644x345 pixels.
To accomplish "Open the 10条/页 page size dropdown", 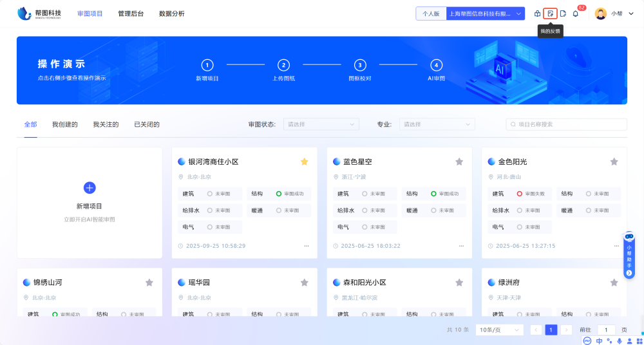I will [x=499, y=330].
